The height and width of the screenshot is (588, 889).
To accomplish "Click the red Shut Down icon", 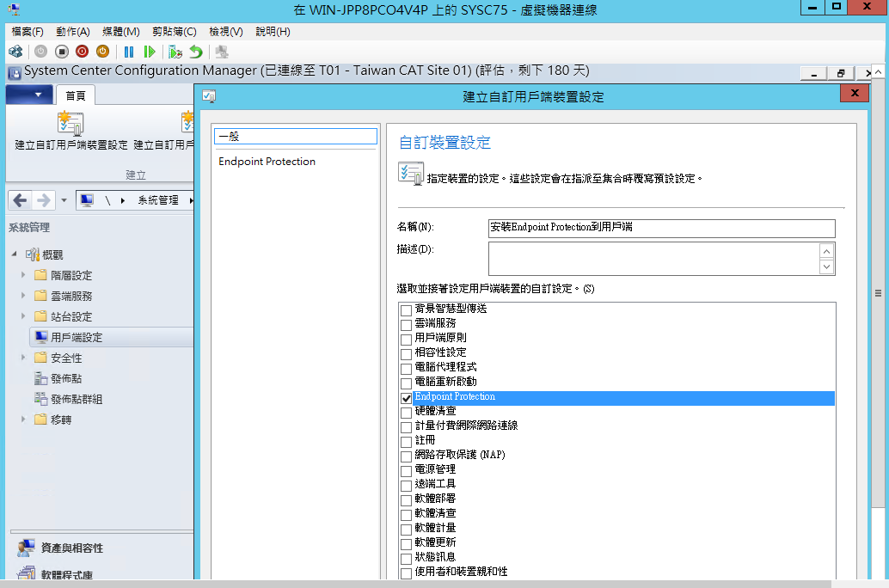I will click(83, 52).
